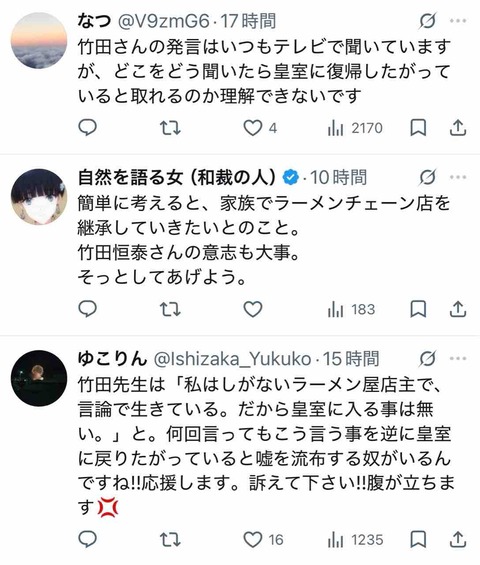480x565 pixels.
Task: View analytics showing 2170 views
Action: coord(355,128)
